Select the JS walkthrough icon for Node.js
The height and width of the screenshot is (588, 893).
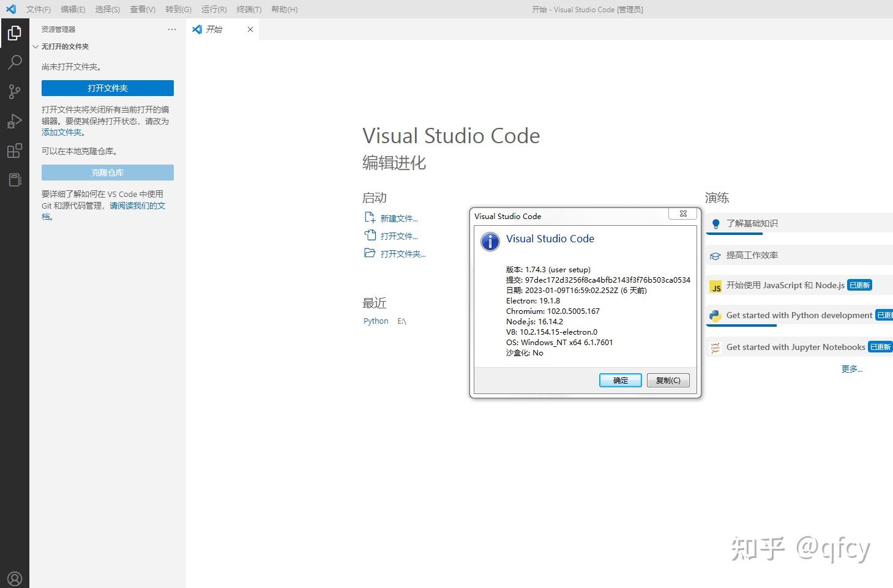(x=715, y=285)
